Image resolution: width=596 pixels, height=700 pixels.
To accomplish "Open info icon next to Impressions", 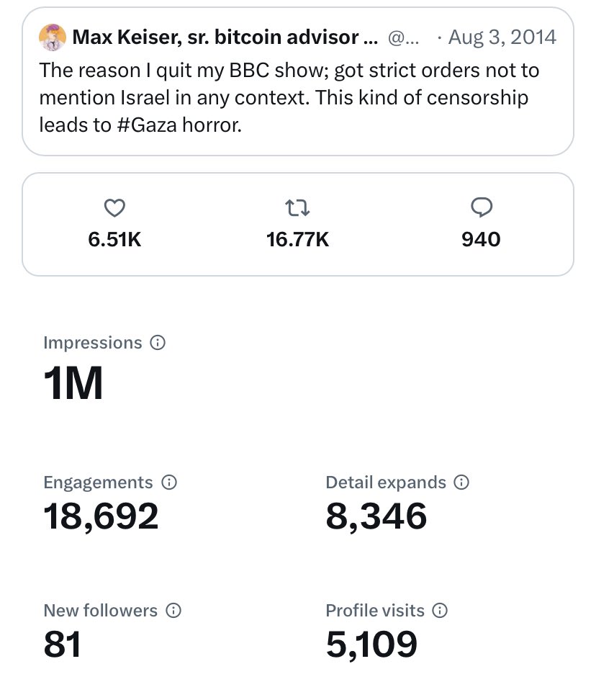I will click(158, 343).
